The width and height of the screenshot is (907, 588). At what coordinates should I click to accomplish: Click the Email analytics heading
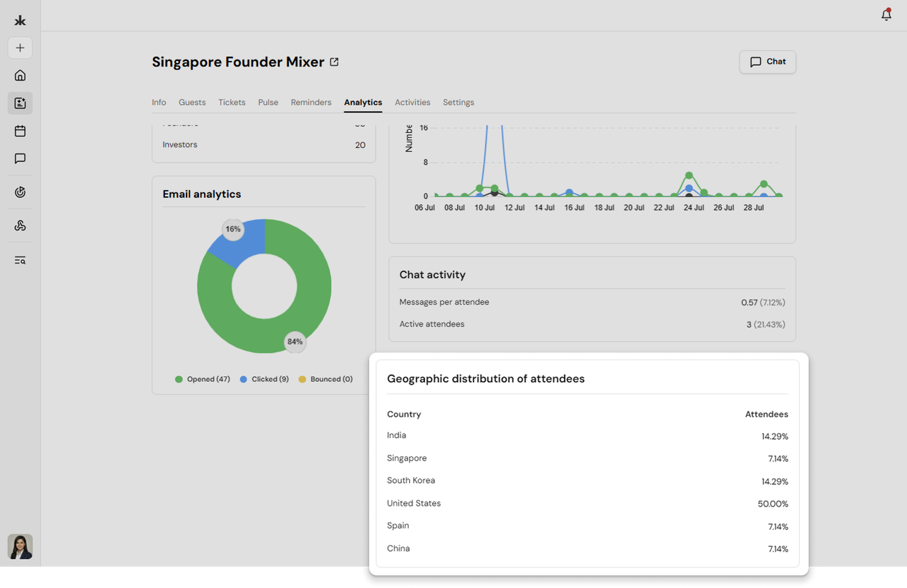point(202,194)
